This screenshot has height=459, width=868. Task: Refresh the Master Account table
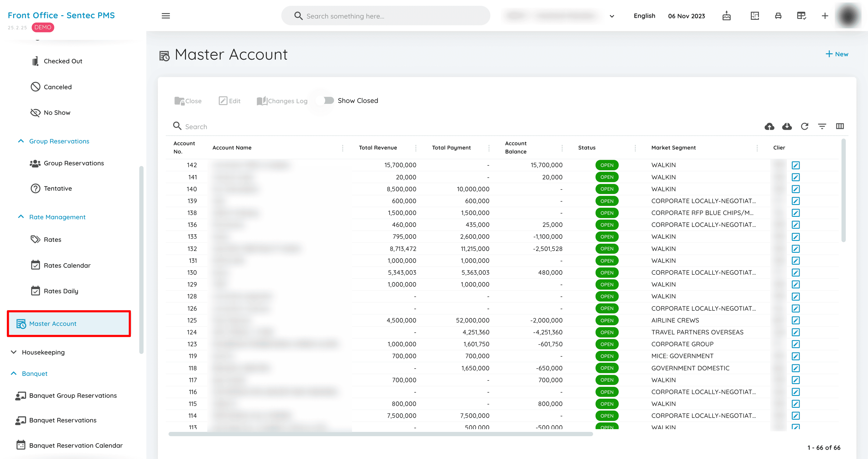click(x=804, y=126)
